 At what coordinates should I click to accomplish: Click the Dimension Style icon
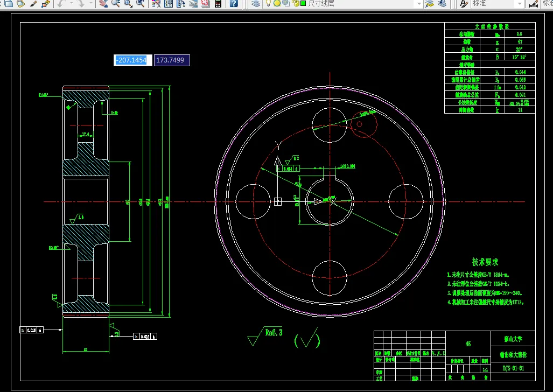534,3
